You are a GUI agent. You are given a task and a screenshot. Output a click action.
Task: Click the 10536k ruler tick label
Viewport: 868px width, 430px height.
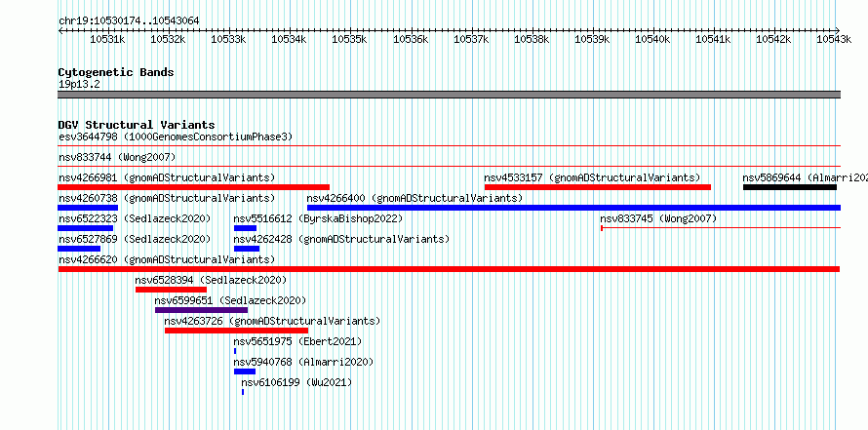(x=411, y=39)
